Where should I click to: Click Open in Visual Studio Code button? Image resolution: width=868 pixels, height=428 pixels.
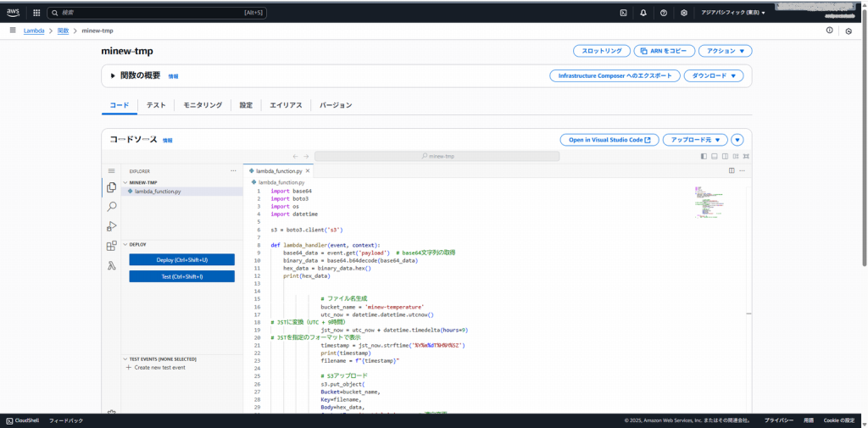(609, 140)
